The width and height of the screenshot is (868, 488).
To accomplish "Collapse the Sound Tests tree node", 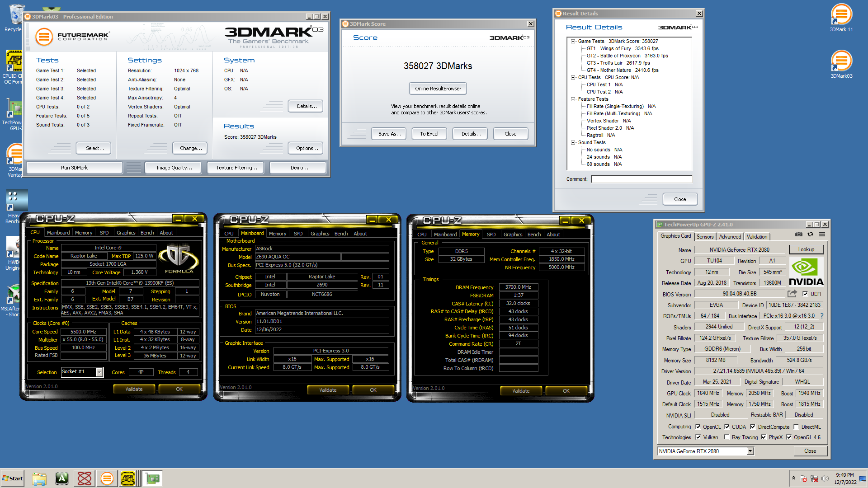I will pyautogui.click(x=573, y=142).
